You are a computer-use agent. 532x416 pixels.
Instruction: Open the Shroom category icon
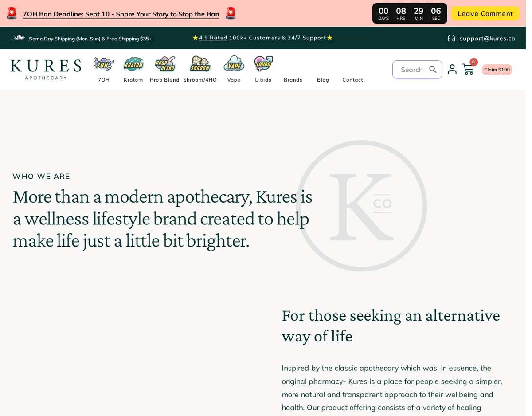tap(200, 64)
